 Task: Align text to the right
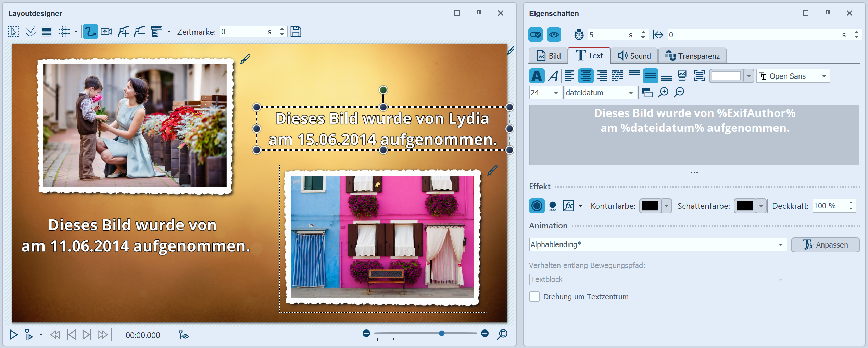(602, 76)
